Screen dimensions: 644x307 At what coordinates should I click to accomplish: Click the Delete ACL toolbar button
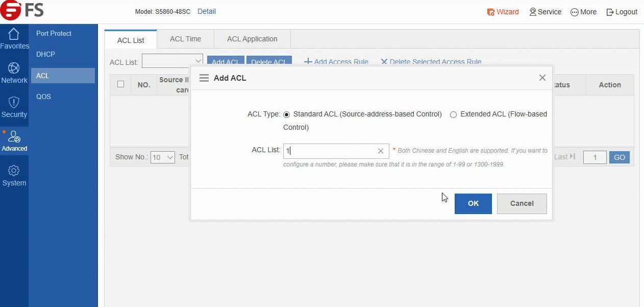click(x=269, y=61)
